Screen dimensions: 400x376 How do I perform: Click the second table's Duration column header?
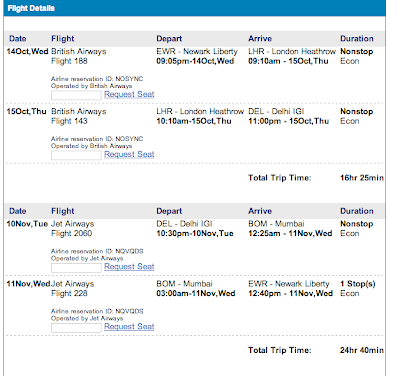[x=357, y=211]
